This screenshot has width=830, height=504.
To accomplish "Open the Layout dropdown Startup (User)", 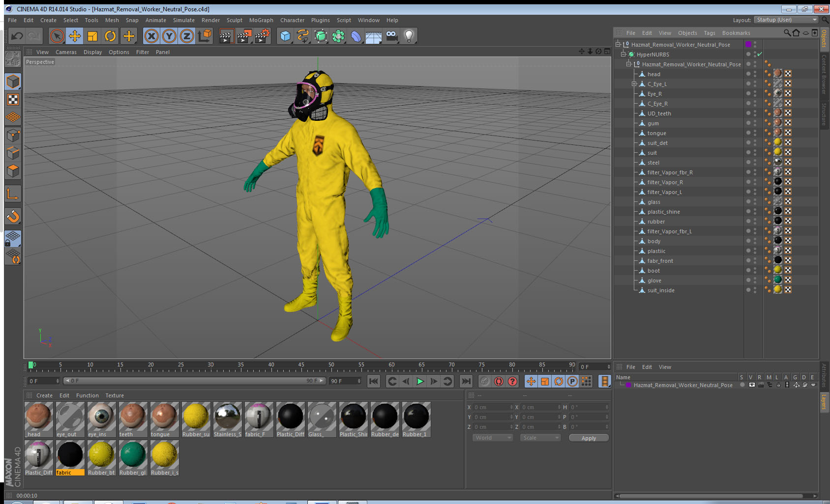I will pos(786,20).
